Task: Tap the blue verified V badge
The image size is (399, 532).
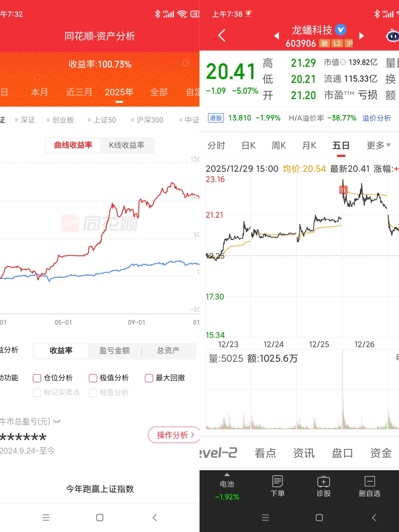Action: click(x=341, y=30)
